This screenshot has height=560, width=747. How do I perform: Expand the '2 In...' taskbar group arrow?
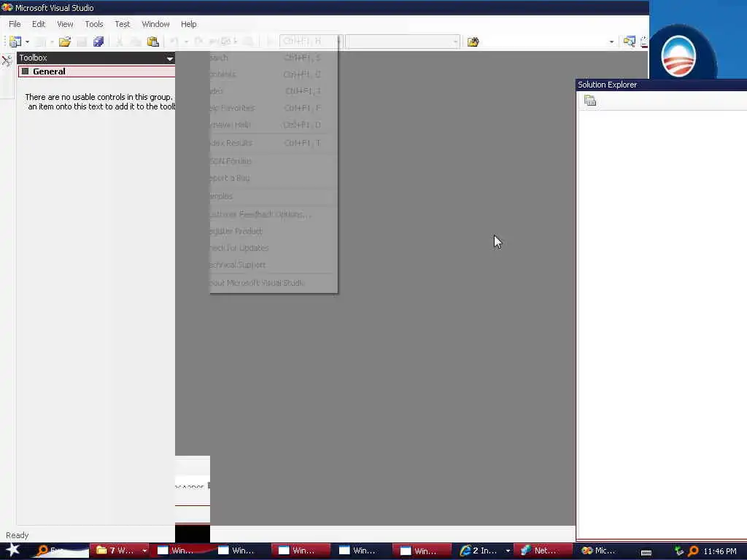coord(508,551)
